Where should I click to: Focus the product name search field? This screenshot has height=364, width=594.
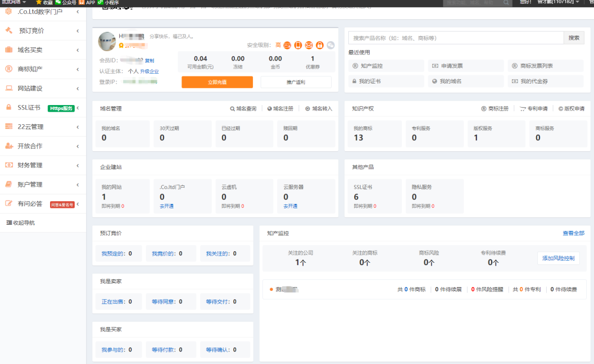456,38
